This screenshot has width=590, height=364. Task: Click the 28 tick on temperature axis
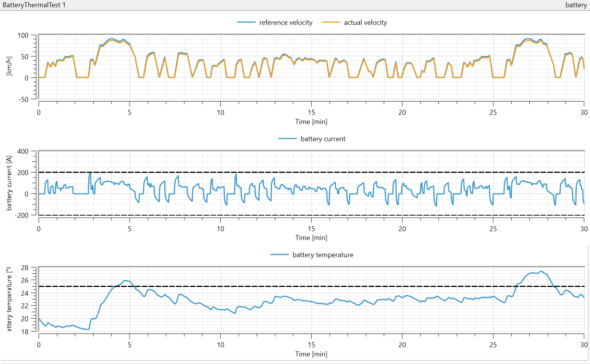(25, 268)
